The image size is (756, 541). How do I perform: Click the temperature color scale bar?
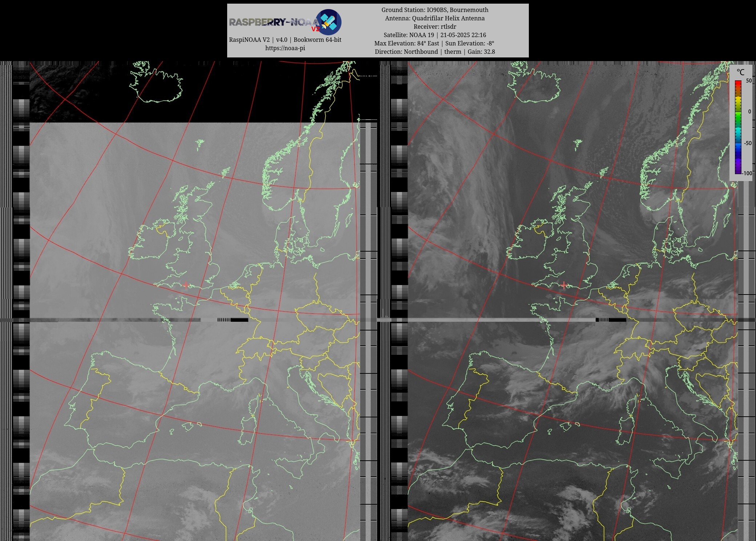[x=738, y=127]
